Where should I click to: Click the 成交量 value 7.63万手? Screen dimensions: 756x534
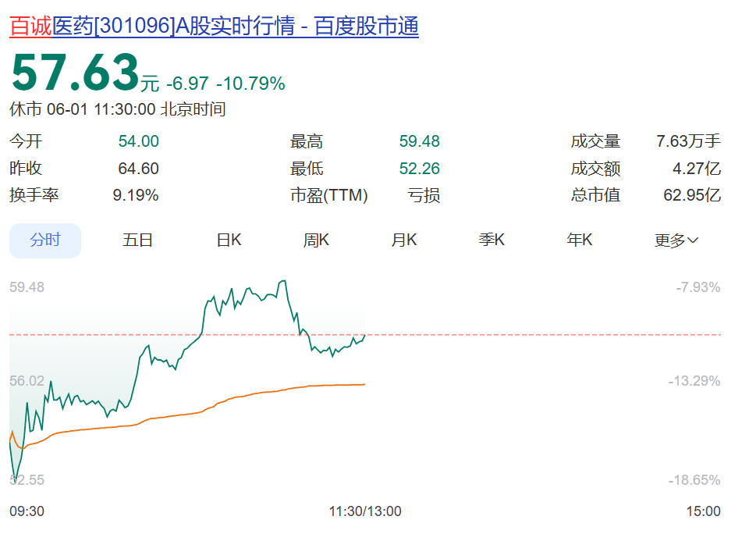pos(688,141)
